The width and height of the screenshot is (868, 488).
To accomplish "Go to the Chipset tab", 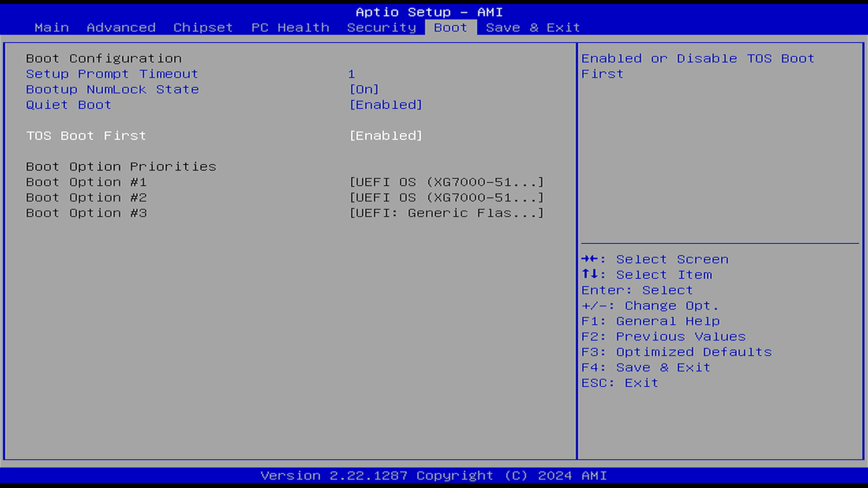I will click(203, 28).
